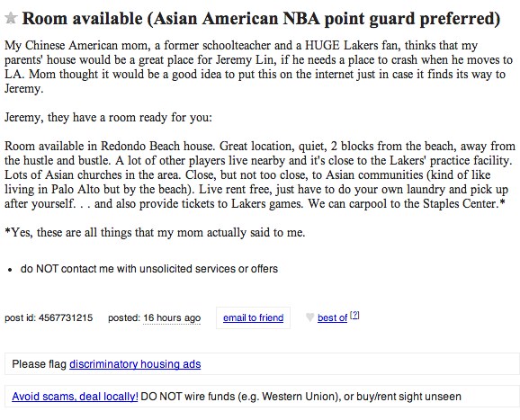Click the do NOT contact me notice text
The width and height of the screenshot is (520, 420).
click(149, 269)
